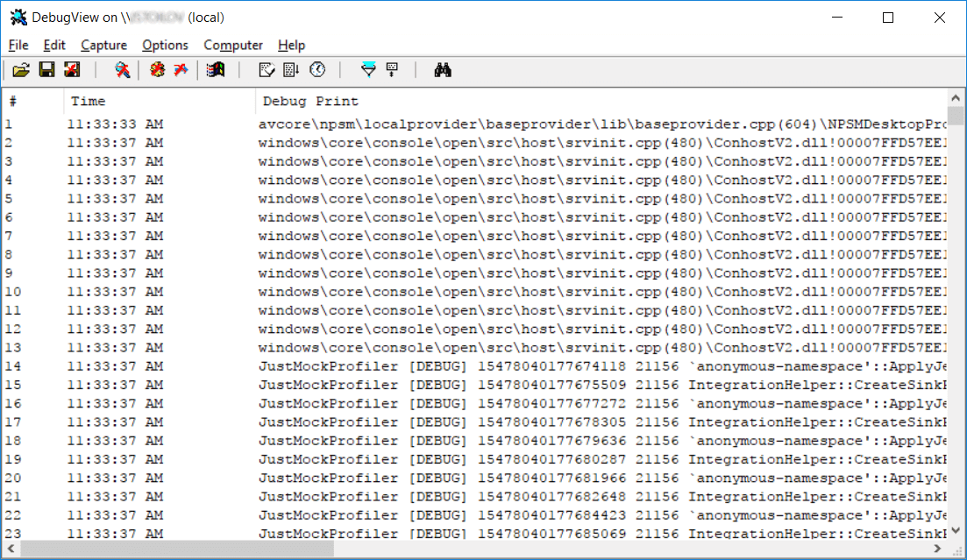This screenshot has height=560, width=967.
Task: Open a saved log file
Action: pos(20,70)
